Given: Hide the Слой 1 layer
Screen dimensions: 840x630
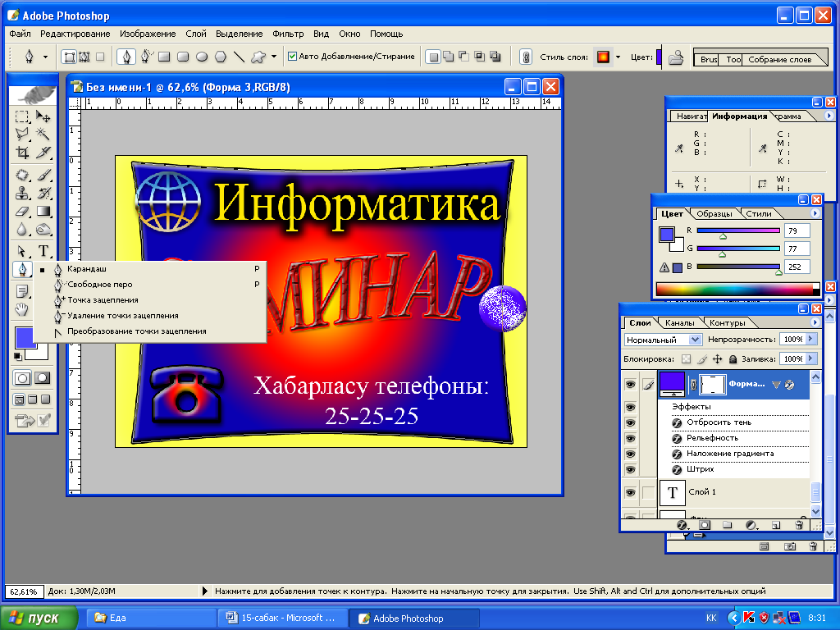Looking at the screenshot, I should 631,492.
